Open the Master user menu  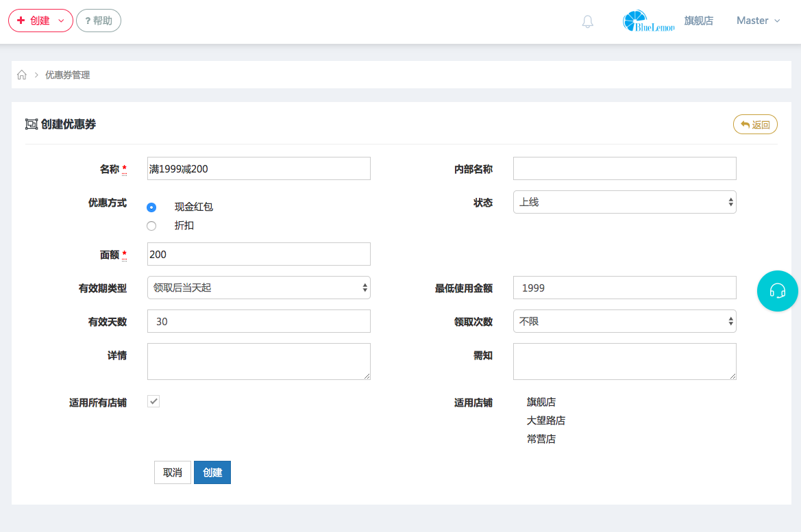758,21
